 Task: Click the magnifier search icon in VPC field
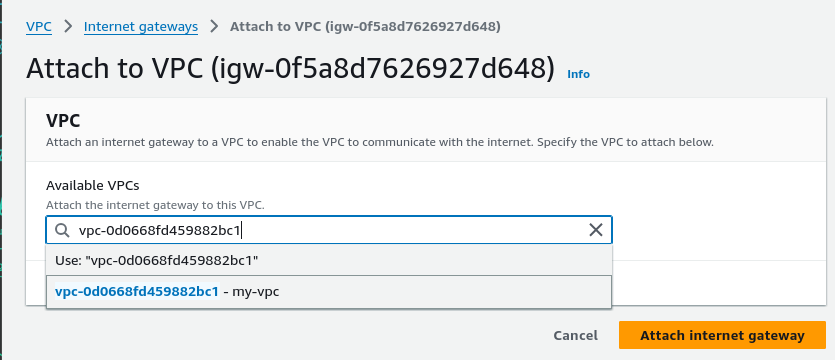(x=62, y=230)
